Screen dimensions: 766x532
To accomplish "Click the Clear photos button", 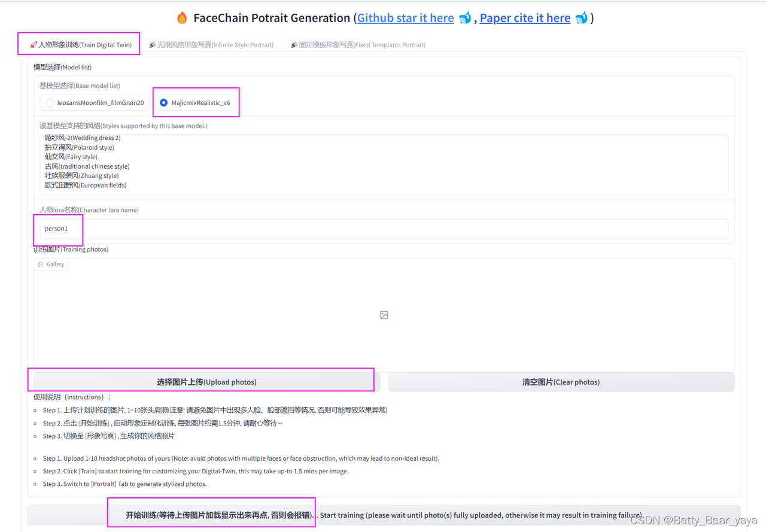I will [561, 381].
